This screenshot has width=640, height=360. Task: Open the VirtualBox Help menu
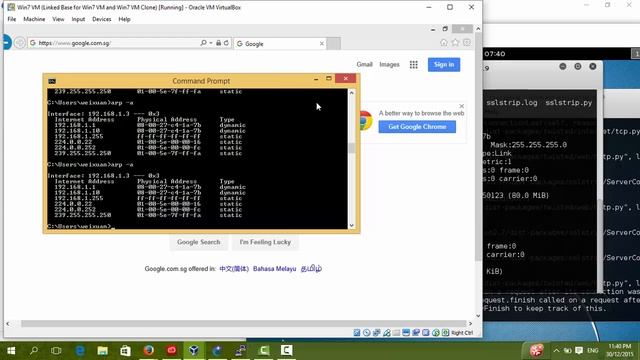click(x=124, y=19)
